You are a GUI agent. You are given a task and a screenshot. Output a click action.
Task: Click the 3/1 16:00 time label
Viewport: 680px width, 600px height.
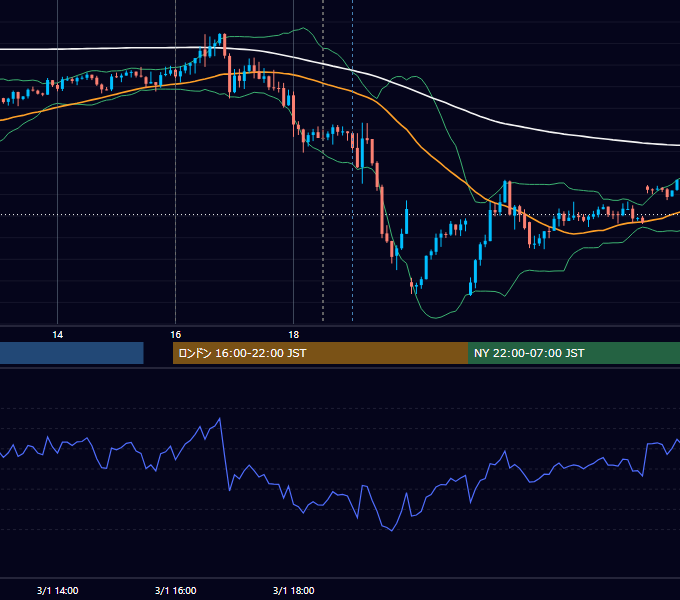tap(175, 590)
